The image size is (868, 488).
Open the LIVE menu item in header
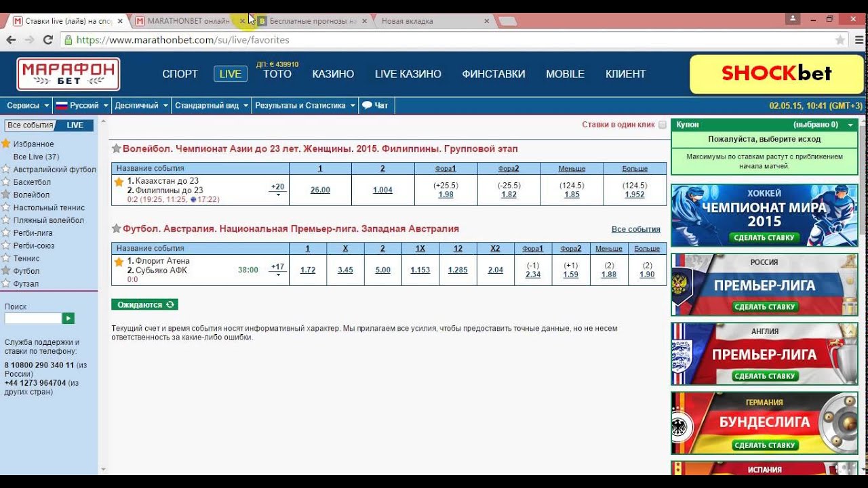pos(231,74)
